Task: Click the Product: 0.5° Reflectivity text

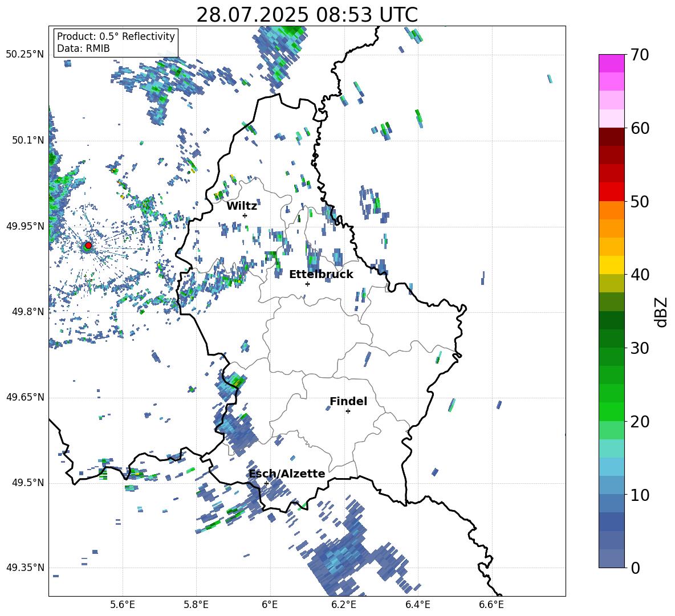Action: pyautogui.click(x=116, y=36)
